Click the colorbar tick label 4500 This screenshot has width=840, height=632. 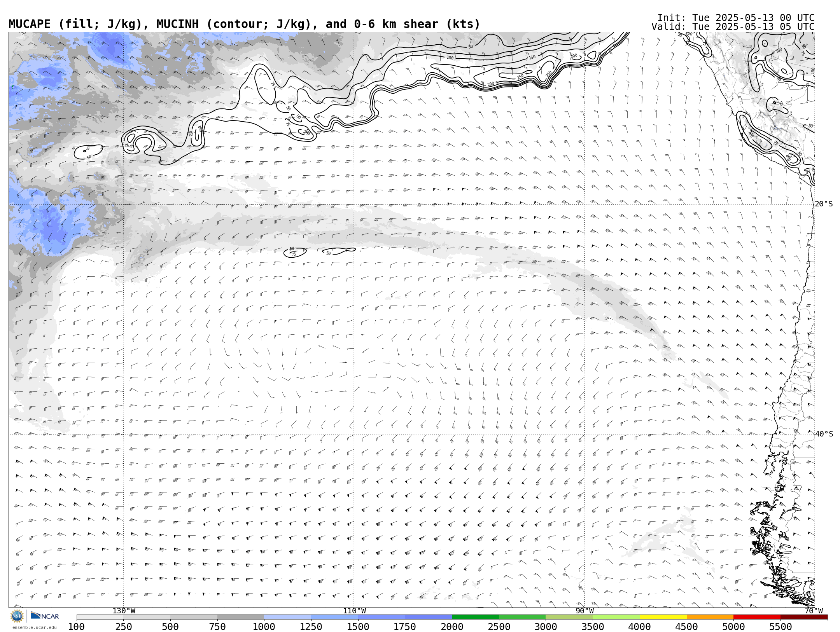coord(686,627)
